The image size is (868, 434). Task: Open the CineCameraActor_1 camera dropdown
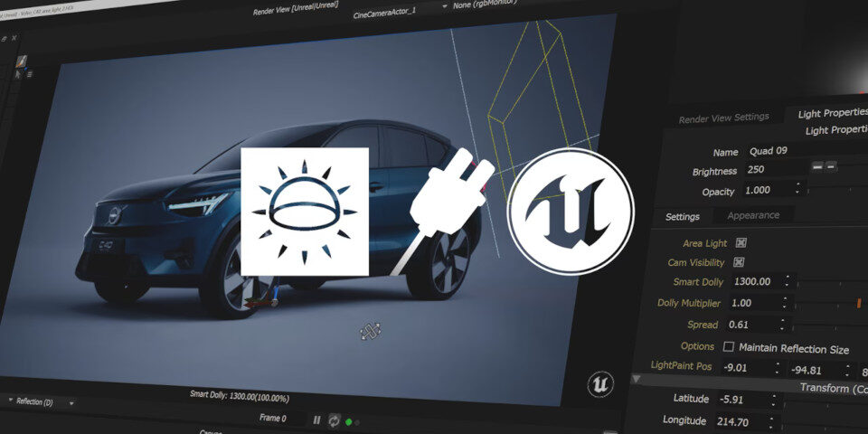pos(400,7)
